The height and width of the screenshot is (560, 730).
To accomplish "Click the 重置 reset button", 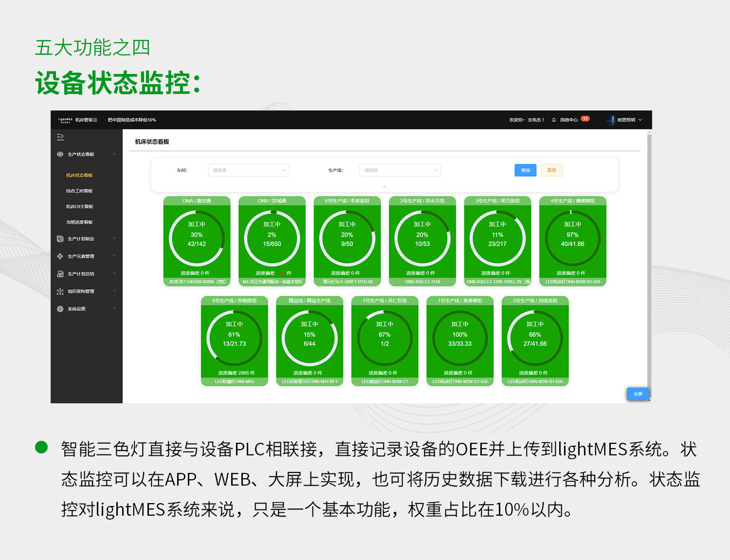I will point(551,170).
